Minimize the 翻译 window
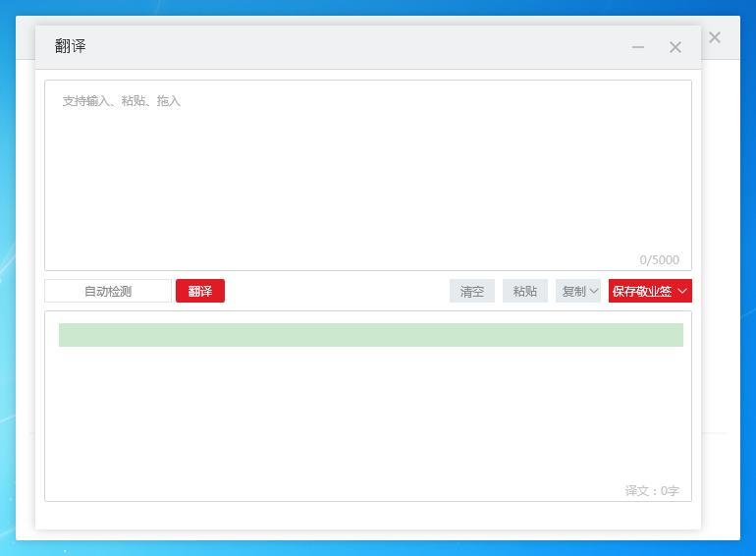 pos(638,47)
